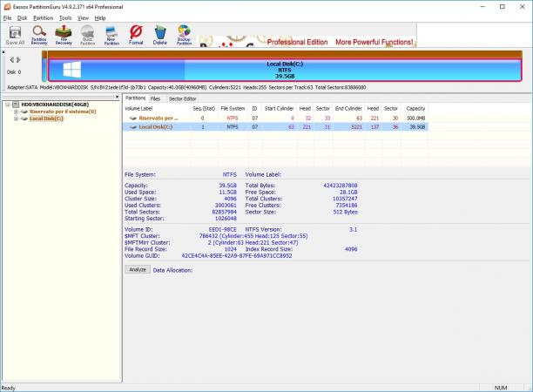Open the View menu
533x392 pixels.
point(83,18)
